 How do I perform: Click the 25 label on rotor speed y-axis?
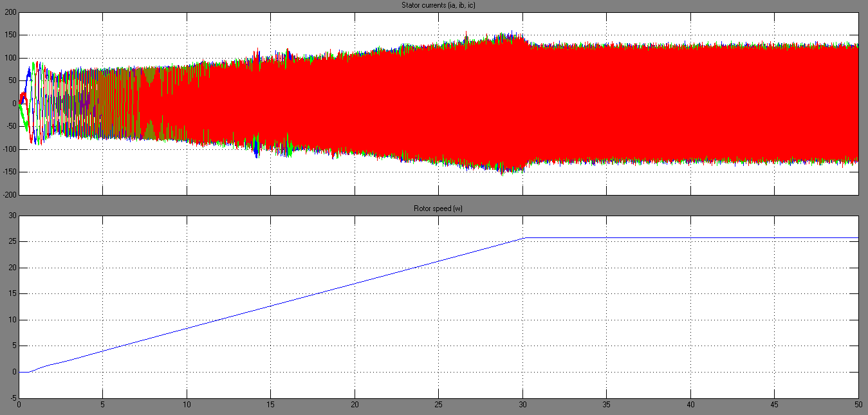pyautogui.click(x=13, y=242)
